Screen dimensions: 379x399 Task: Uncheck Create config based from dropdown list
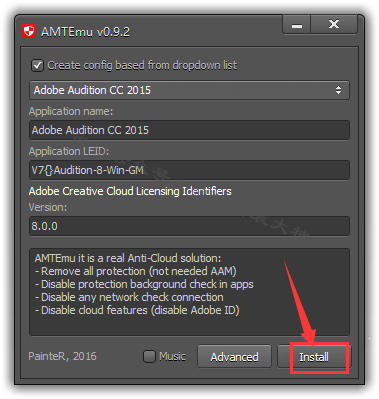pyautogui.click(x=37, y=65)
